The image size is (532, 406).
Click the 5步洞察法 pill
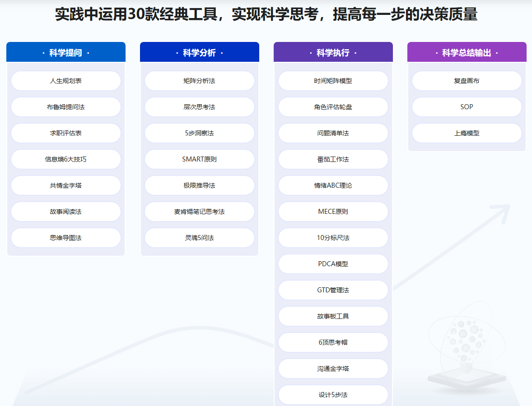(200, 133)
